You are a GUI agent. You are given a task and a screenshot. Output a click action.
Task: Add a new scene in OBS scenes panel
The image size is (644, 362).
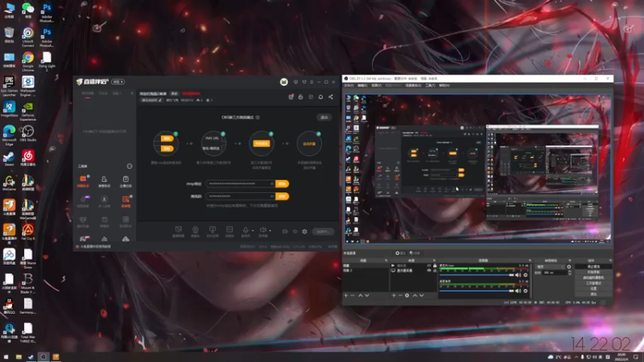346,295
